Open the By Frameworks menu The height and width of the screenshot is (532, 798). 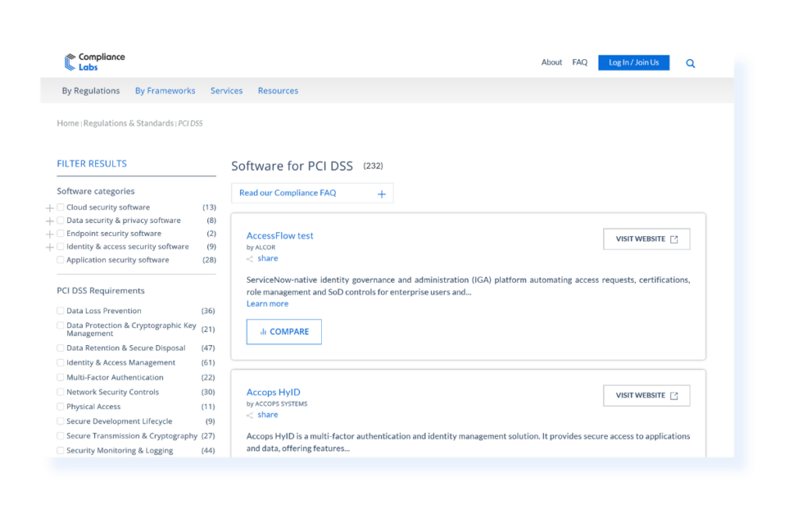tap(165, 90)
